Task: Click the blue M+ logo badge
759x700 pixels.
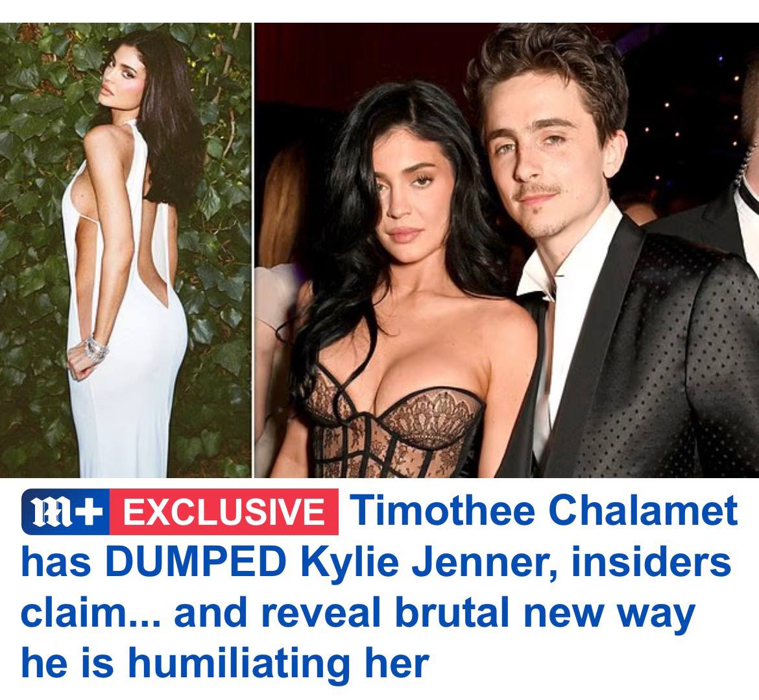Action: (66, 512)
